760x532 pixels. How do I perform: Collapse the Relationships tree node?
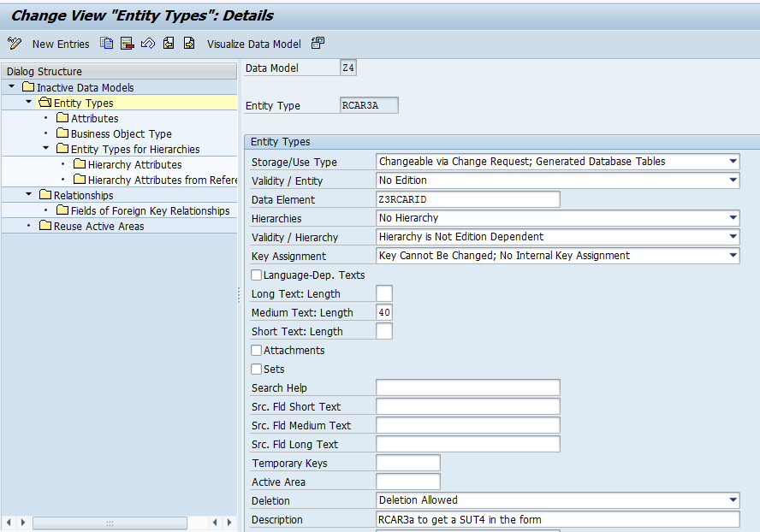[x=28, y=194]
